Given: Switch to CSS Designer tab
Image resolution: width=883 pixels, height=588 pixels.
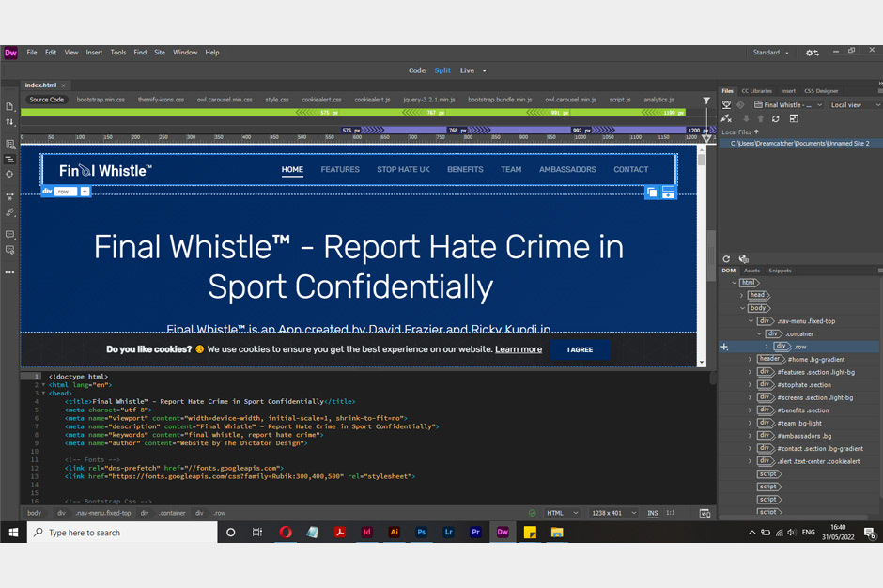Looking at the screenshot, I should pos(821,91).
